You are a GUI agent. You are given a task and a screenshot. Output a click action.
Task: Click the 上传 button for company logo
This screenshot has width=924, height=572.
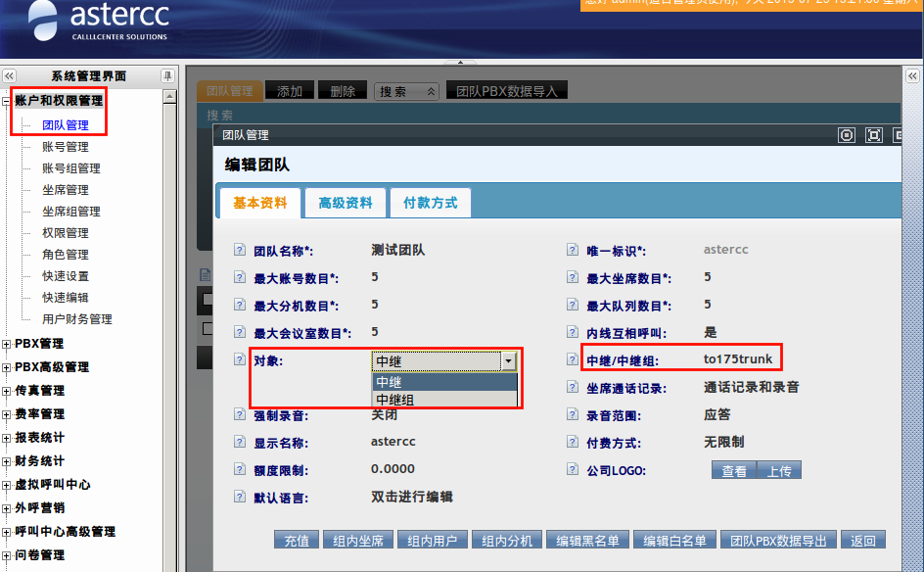point(779,471)
